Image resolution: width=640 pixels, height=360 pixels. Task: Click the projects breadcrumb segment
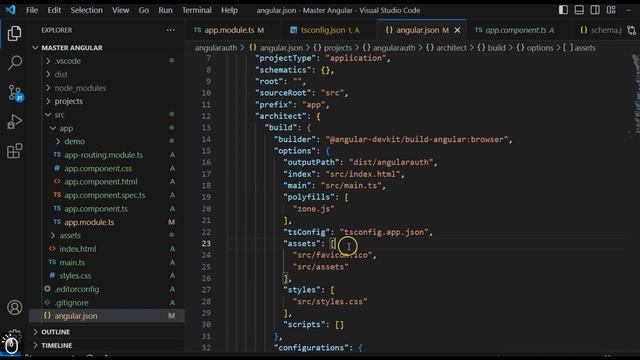(x=333, y=48)
